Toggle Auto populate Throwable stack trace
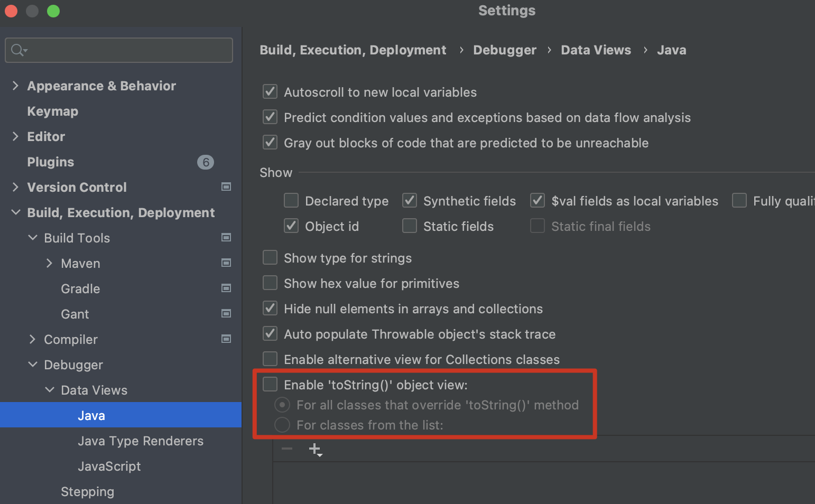The width and height of the screenshot is (815, 504). click(x=270, y=333)
